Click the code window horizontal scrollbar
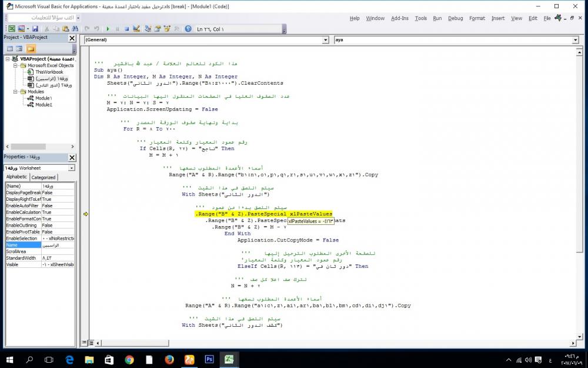The width and height of the screenshot is (588, 368). (x=335, y=343)
